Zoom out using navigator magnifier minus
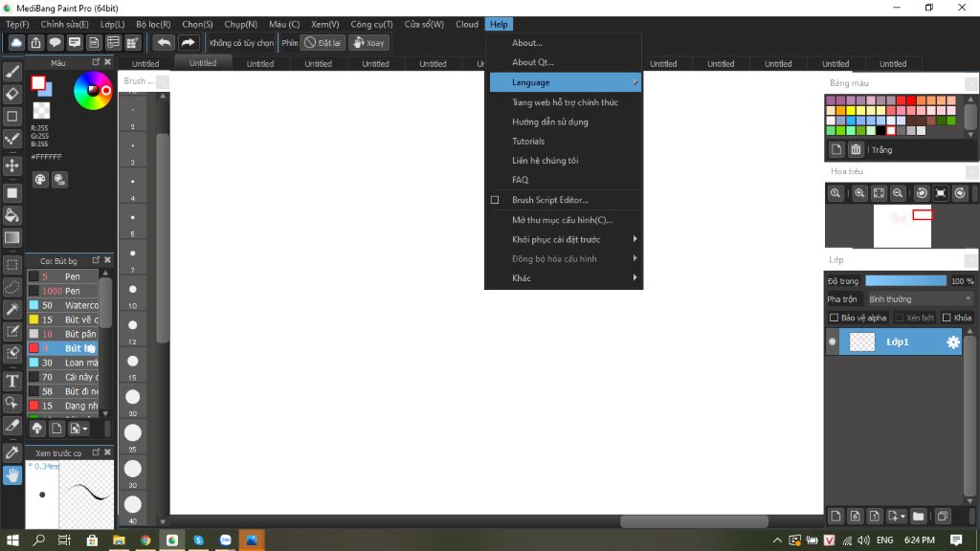 (x=898, y=193)
